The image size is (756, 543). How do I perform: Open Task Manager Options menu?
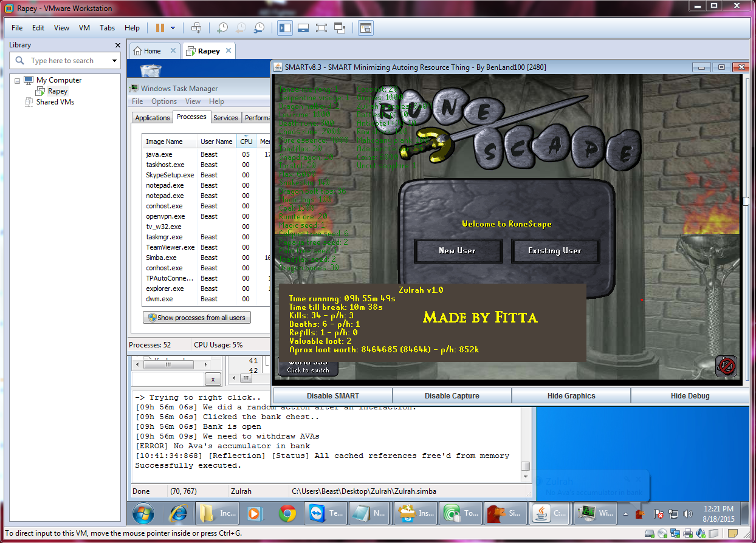164,101
